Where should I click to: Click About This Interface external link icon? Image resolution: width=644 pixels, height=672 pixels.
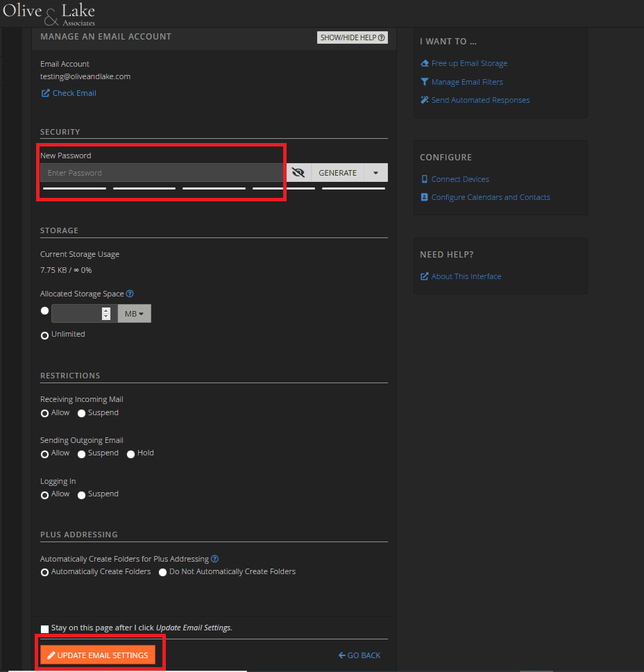click(424, 276)
